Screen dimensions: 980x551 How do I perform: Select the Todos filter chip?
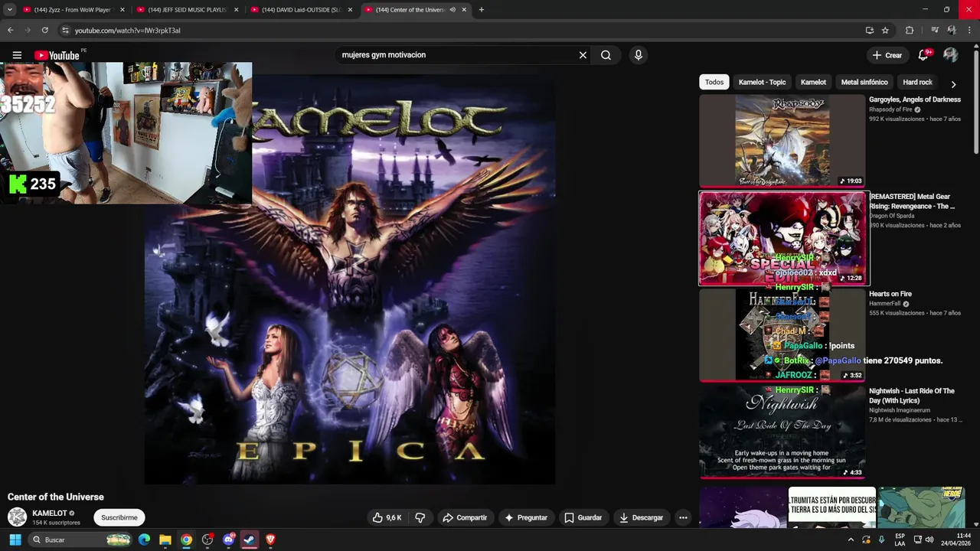(714, 82)
